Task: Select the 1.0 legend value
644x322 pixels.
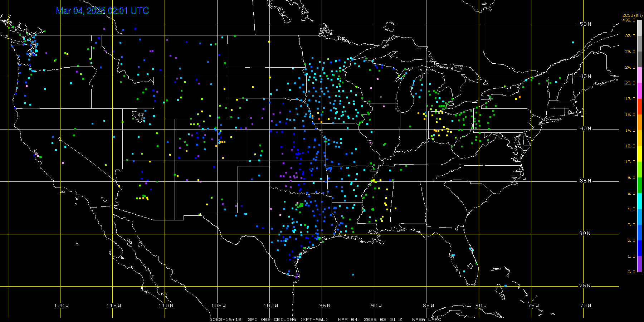Action: pyautogui.click(x=631, y=256)
